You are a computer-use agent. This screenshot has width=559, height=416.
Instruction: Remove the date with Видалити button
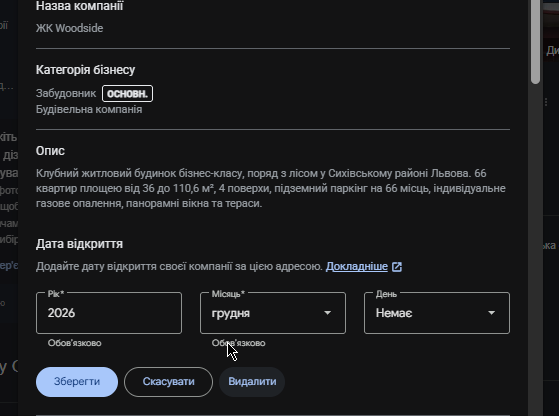[252, 382]
